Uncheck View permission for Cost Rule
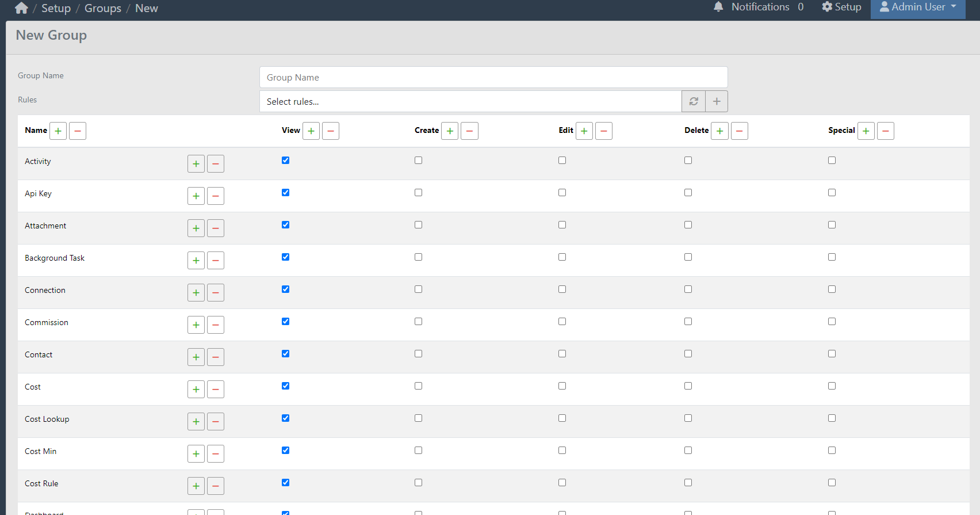This screenshot has width=980, height=515. click(x=285, y=483)
